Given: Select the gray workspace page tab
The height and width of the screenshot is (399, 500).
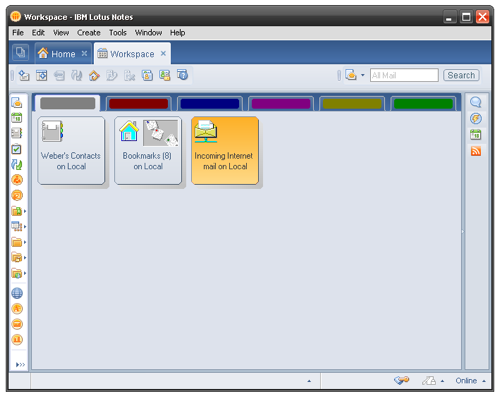Looking at the screenshot, I should (68, 103).
